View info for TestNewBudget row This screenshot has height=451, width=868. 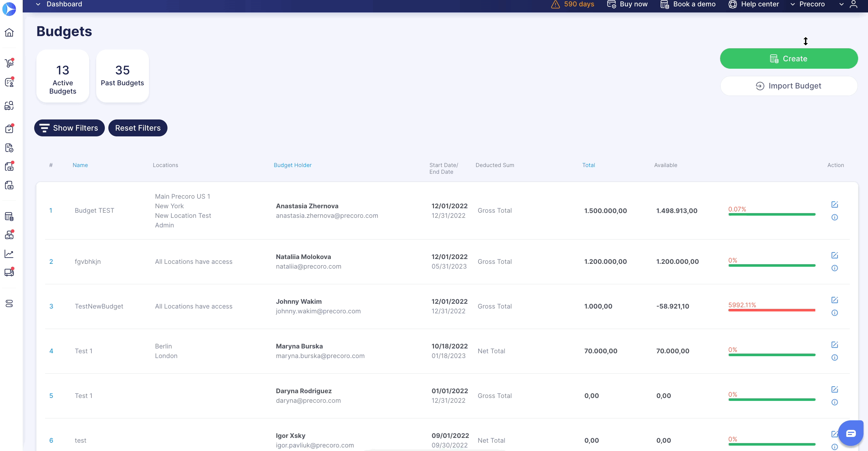(x=835, y=313)
